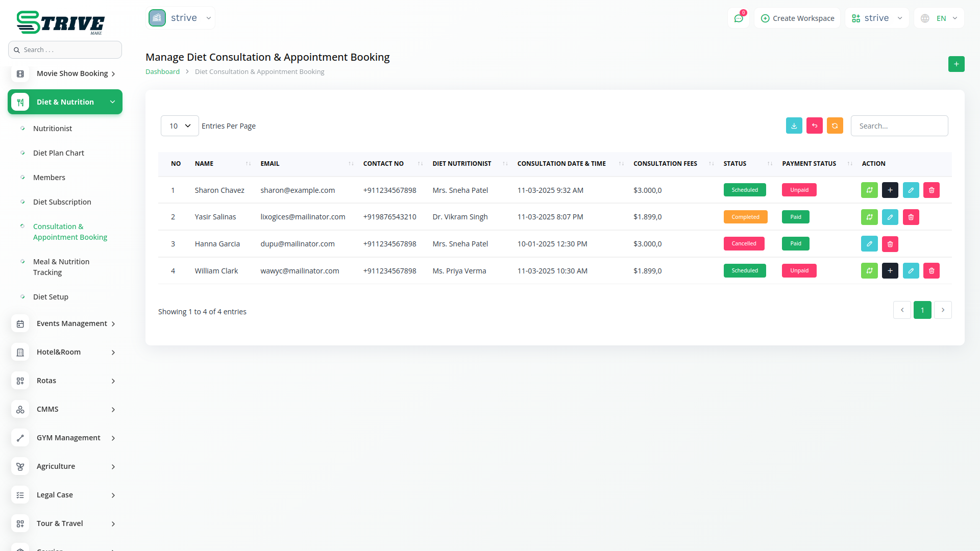Viewport: 980px width, 551px height.
Task: Follow the Dashboard breadcrumb link
Action: pos(162,72)
